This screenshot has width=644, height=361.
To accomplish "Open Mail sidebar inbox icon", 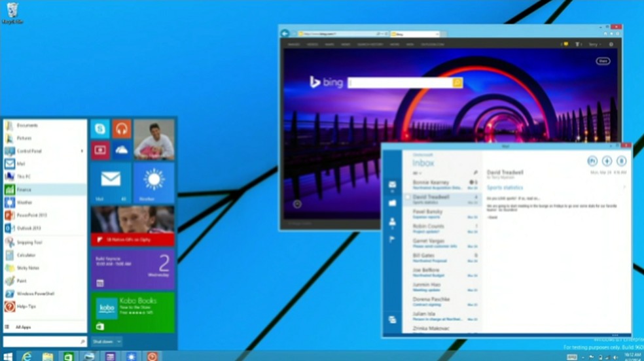I will pos(392,185).
